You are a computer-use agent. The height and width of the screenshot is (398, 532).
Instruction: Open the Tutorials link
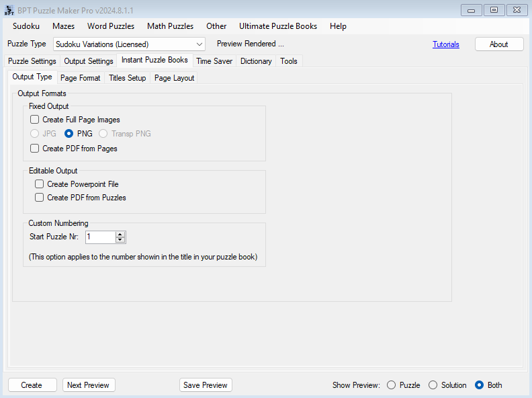coord(446,44)
